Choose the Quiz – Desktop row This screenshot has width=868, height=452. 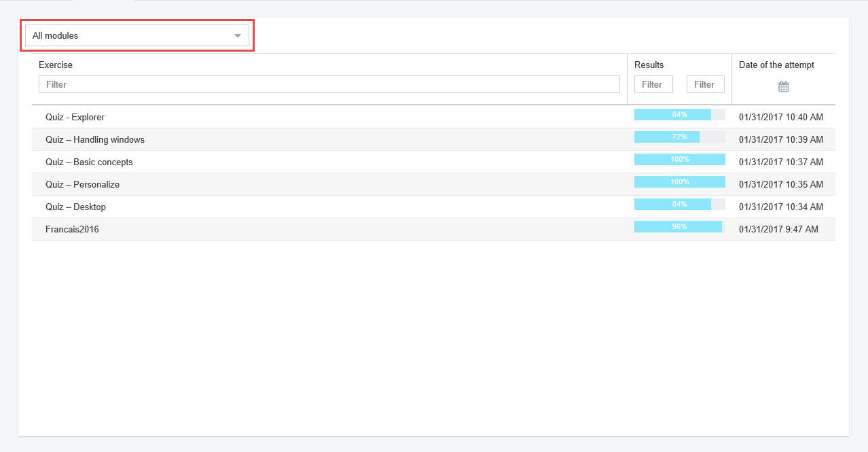click(x=75, y=207)
